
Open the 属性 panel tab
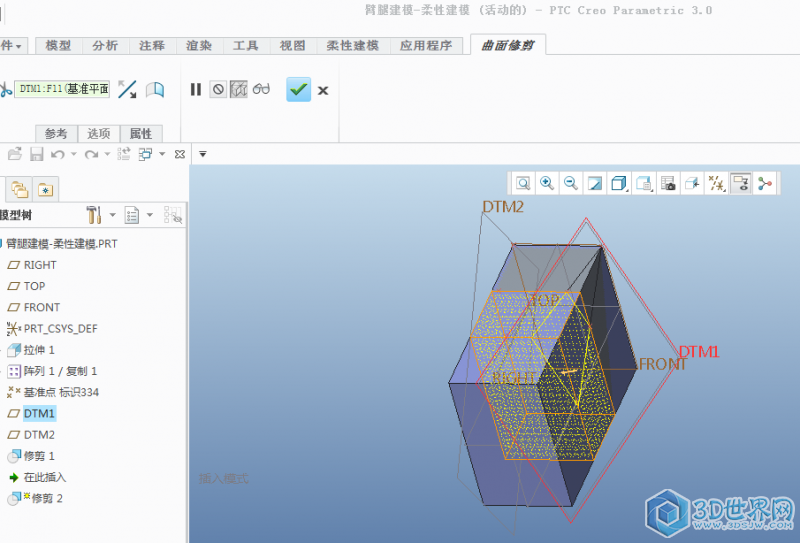141,134
